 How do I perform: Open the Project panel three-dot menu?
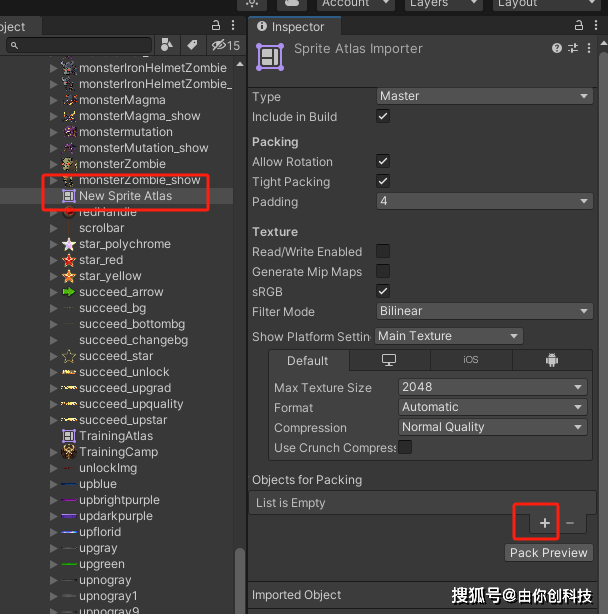coord(233,25)
